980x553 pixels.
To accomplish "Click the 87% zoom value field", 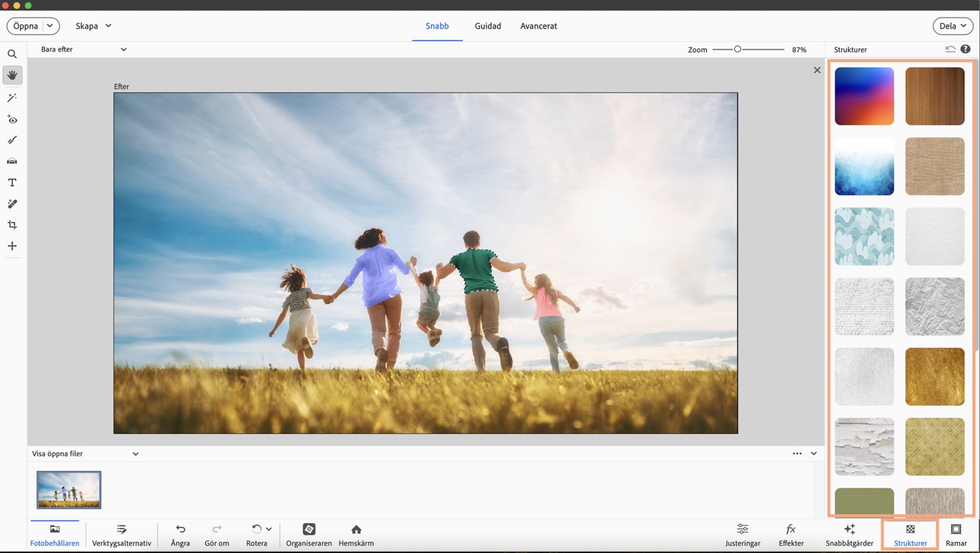I will coord(799,49).
